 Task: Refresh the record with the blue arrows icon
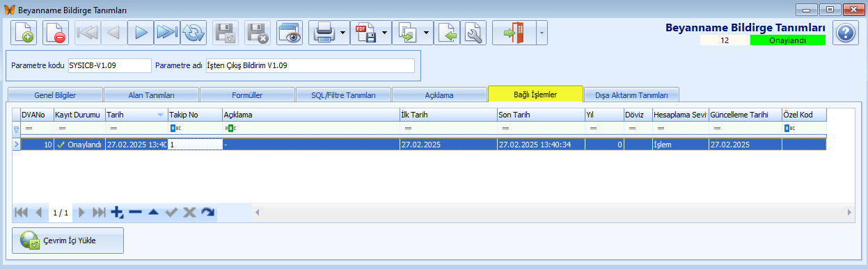coord(194,33)
